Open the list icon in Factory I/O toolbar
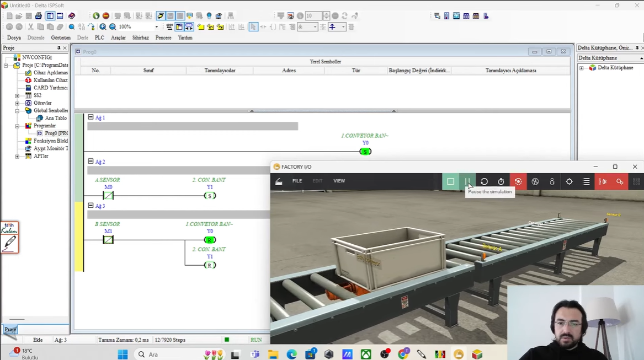Screen dimensions: 644x360 pos(586,181)
